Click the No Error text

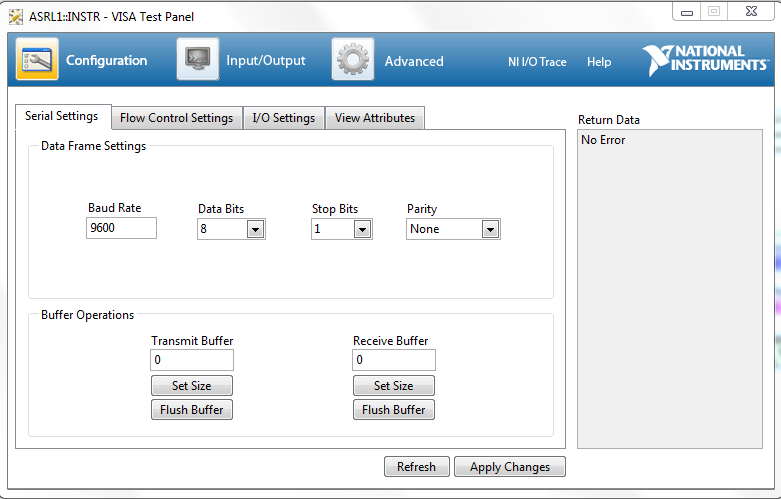[x=603, y=140]
